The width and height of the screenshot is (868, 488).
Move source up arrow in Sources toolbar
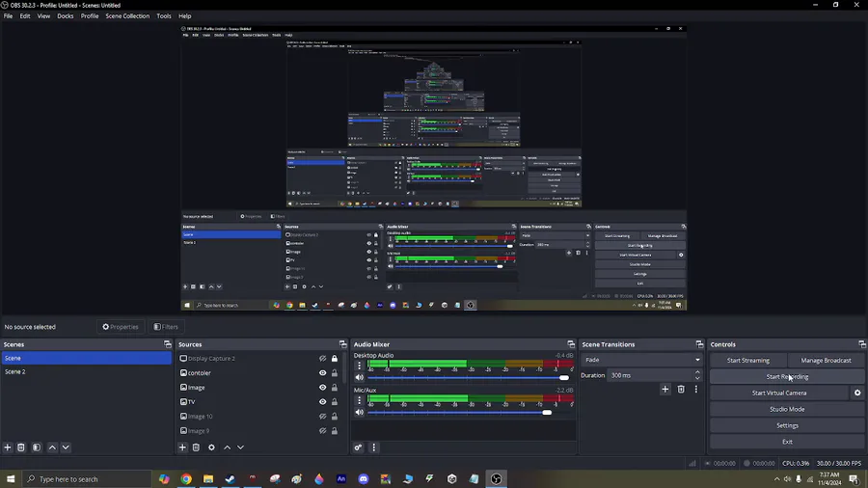227,447
